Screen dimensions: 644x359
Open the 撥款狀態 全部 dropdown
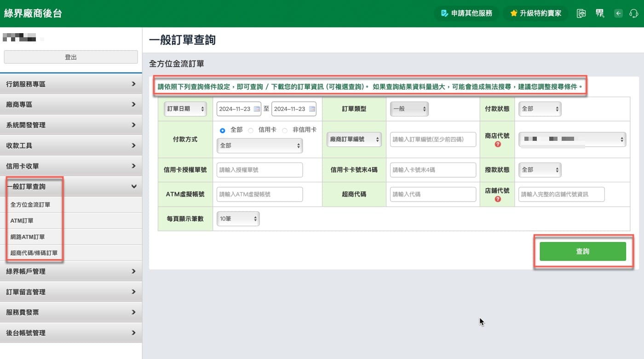(x=540, y=170)
